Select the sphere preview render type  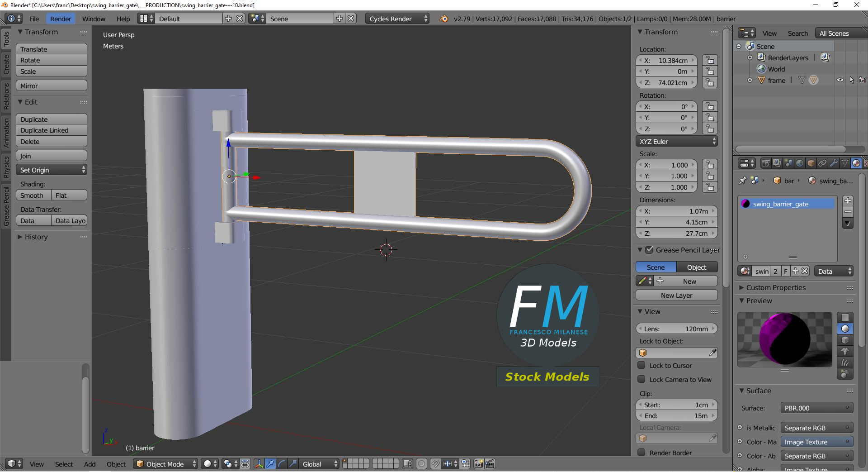click(845, 329)
